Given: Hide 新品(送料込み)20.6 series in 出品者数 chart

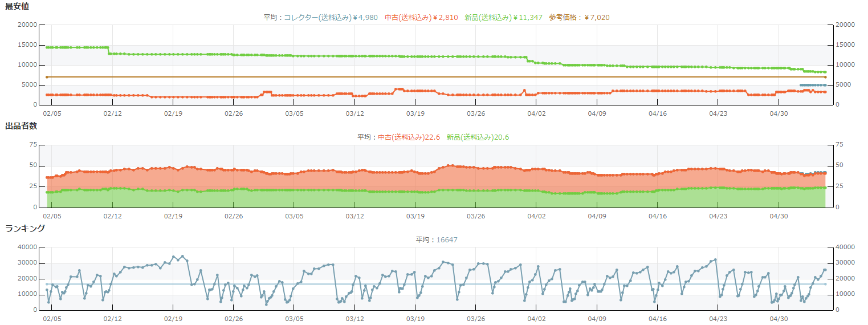Looking at the screenshot, I should point(478,137).
